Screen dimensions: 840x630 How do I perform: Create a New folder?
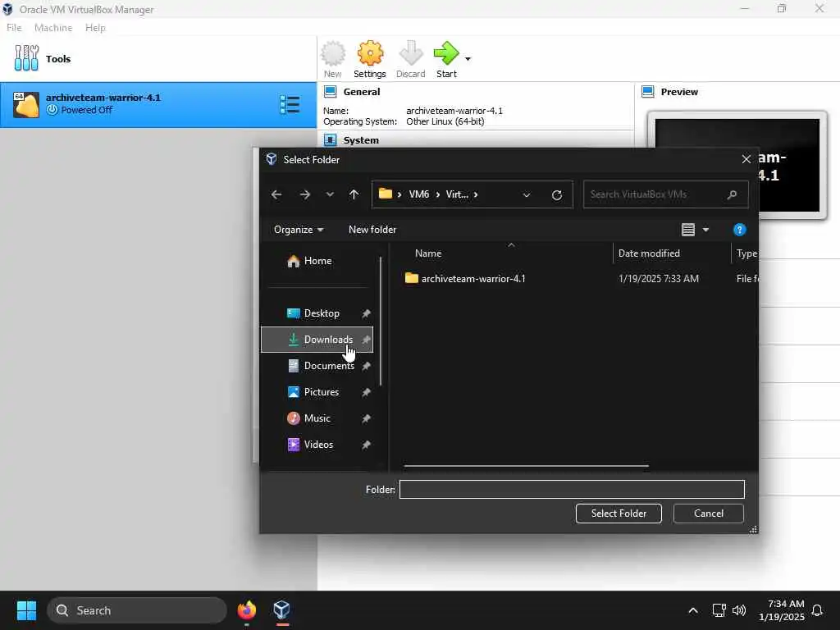click(x=372, y=230)
